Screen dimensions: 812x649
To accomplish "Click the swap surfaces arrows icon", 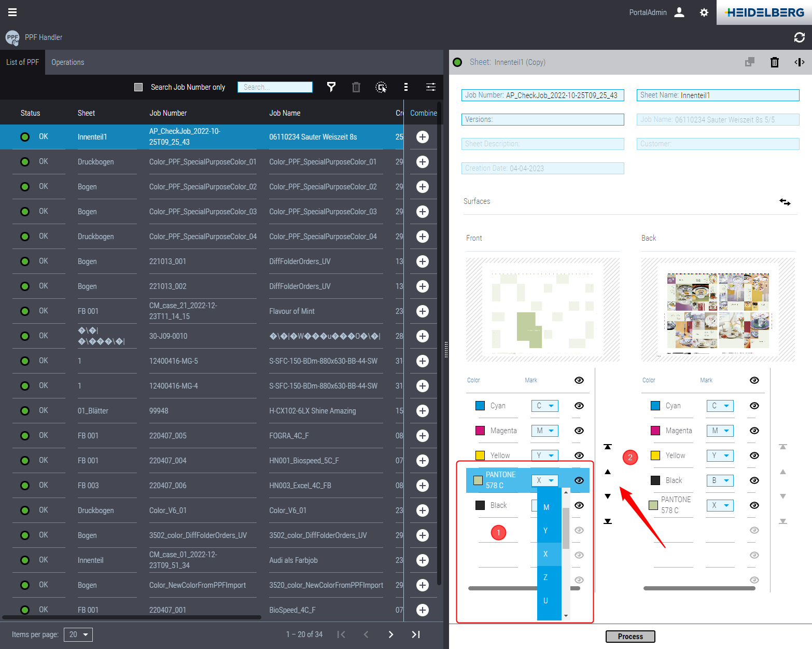I will coord(785,202).
